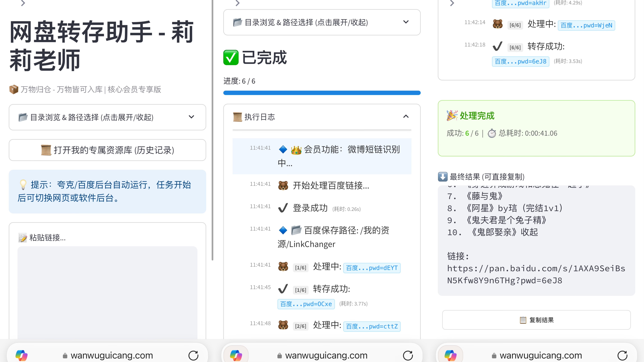Reload the left wanwuguicang.com page
The image size is (644, 362).
(193, 355)
